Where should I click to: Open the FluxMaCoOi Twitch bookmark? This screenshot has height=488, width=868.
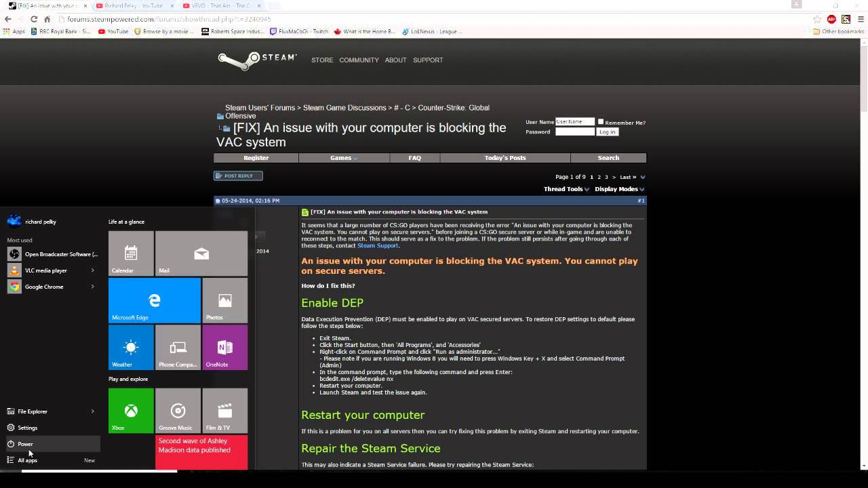click(299, 31)
